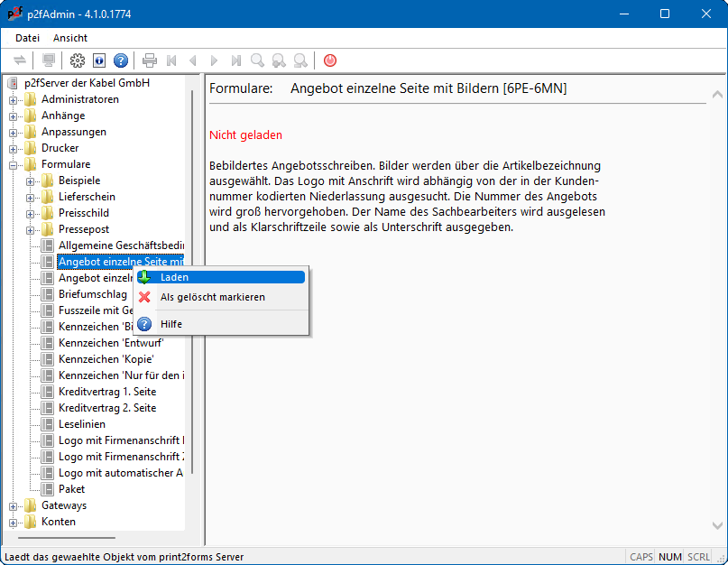This screenshot has width=728, height=565.
Task: Select 'Als gelöscht markieren' context entry
Action: [x=212, y=297]
